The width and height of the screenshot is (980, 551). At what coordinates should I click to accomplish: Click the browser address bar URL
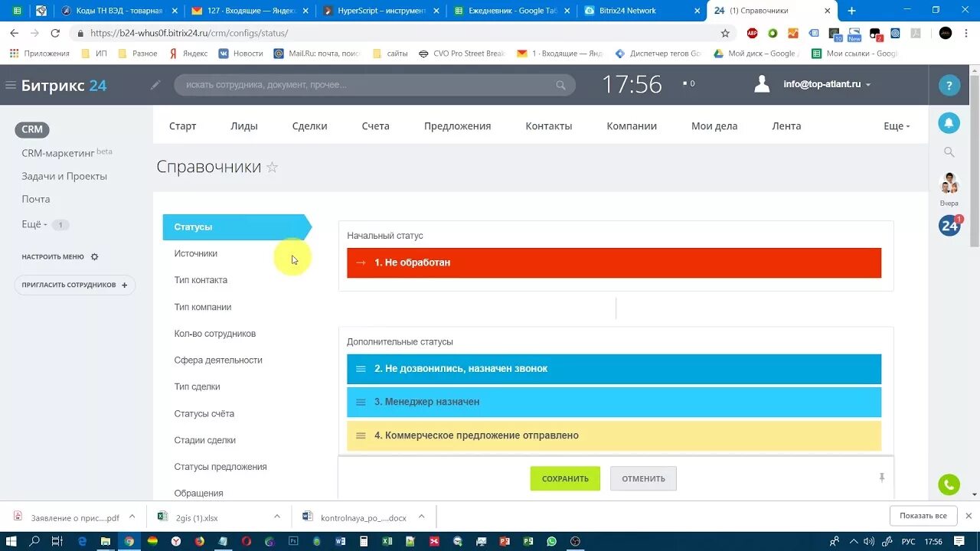pyautogui.click(x=189, y=33)
